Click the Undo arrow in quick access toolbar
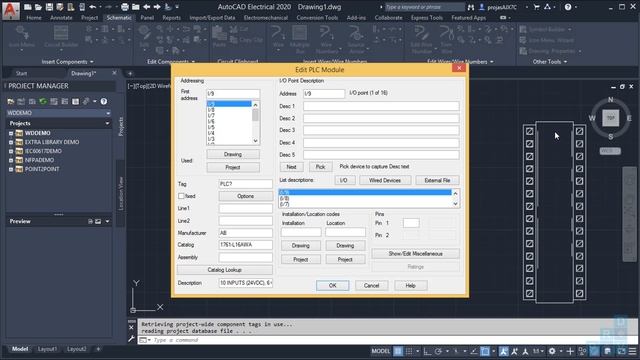640x360 pixels. click(93, 7)
